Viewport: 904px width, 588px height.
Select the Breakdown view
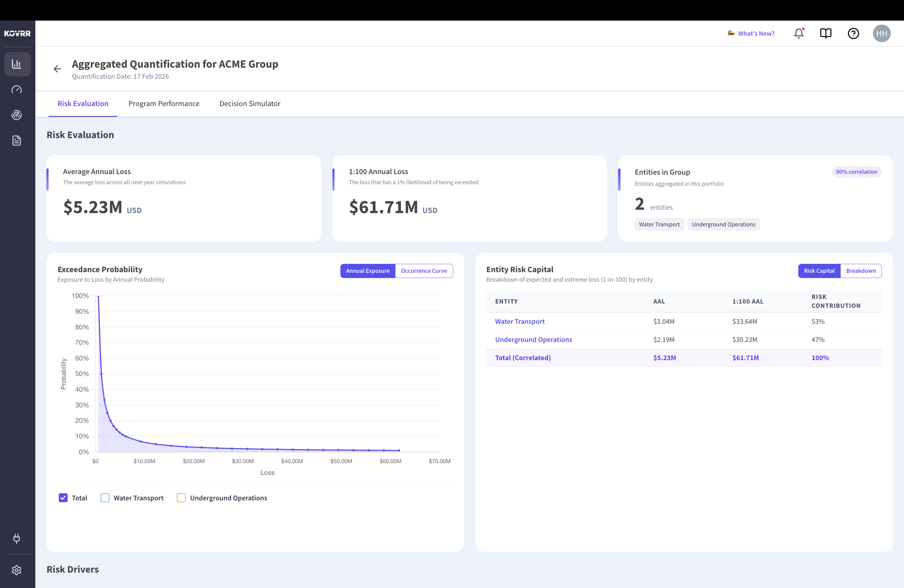click(861, 271)
